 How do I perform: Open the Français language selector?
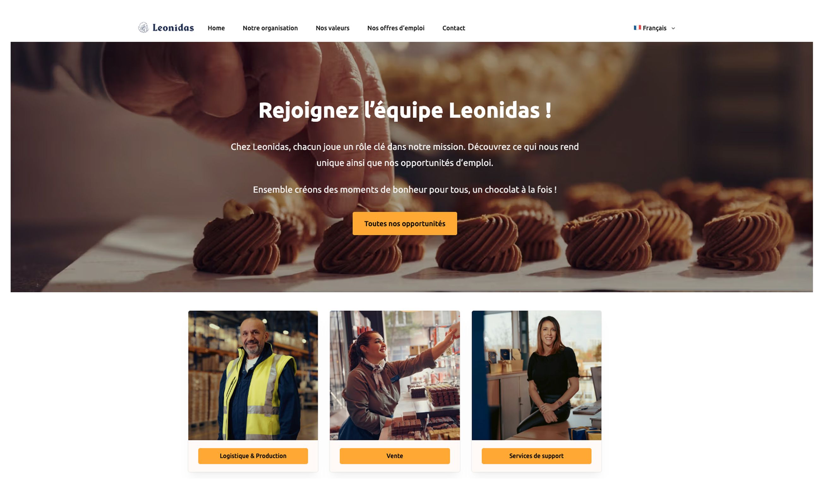(x=654, y=28)
